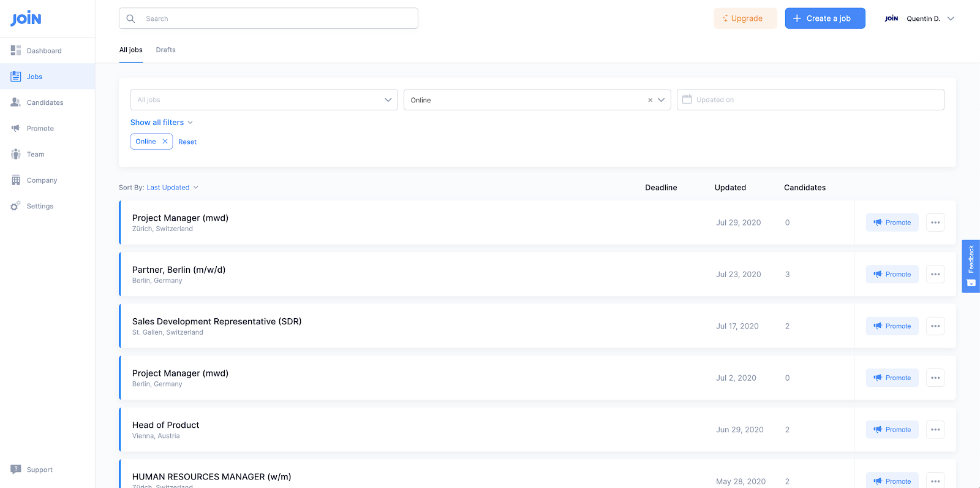This screenshot has width=980, height=488.
Task: Open more options for Head of Product
Action: click(935, 430)
